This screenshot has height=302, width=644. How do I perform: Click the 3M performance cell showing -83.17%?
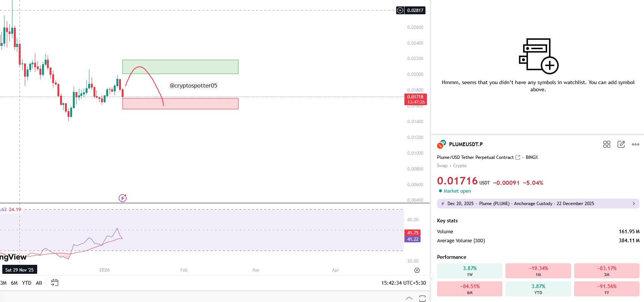coord(607,271)
